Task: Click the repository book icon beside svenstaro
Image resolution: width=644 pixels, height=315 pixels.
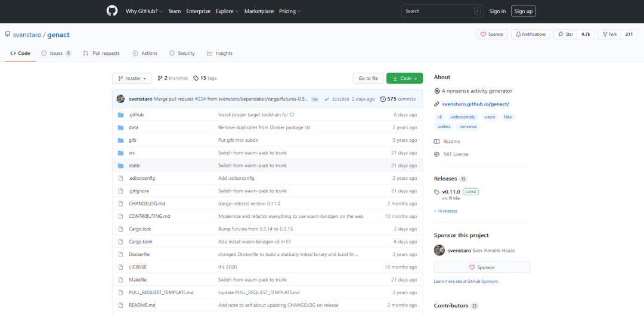Action: coord(7,35)
